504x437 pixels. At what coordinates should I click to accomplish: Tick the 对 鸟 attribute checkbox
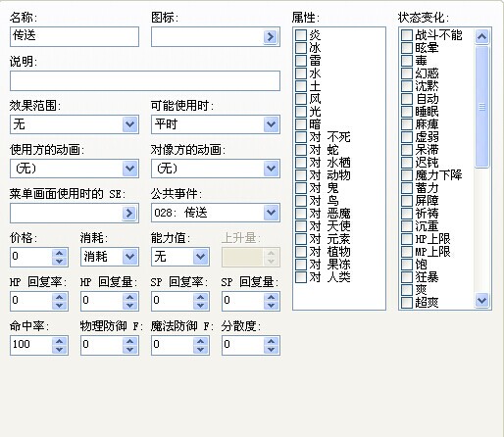pos(301,201)
